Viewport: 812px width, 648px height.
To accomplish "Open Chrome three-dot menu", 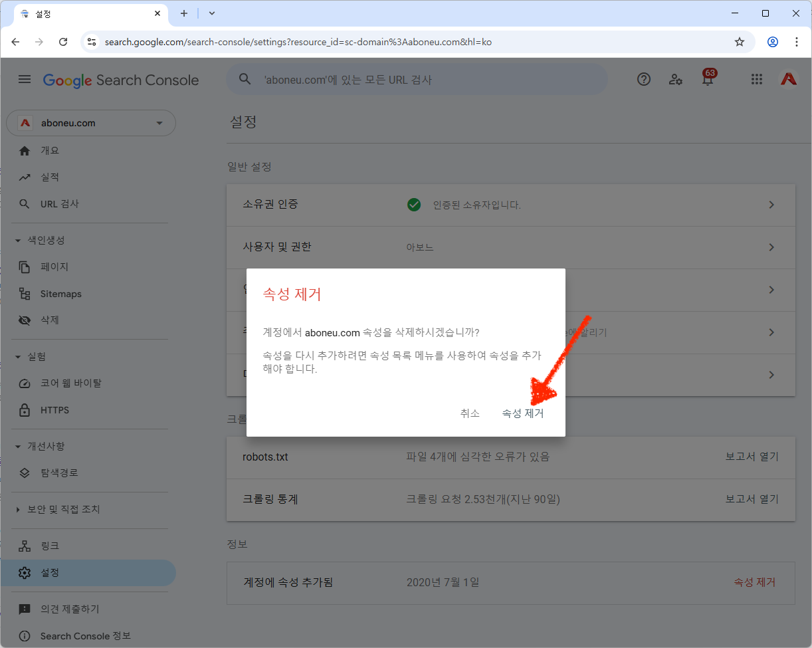I will (x=797, y=42).
